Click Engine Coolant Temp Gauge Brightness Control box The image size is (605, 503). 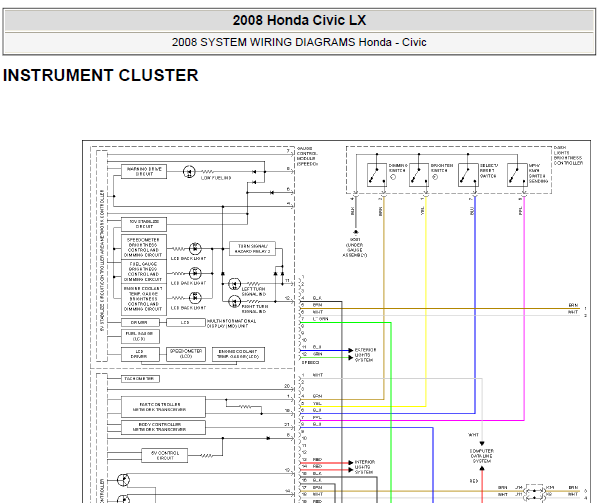144,299
